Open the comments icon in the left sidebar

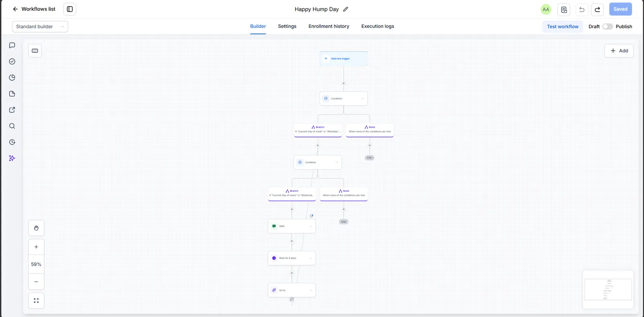click(12, 46)
